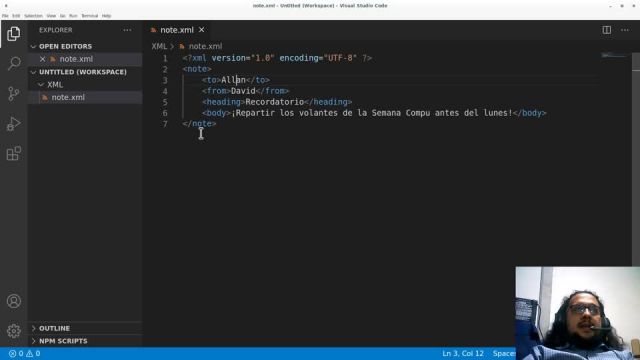Click the word David on line 4
The width and height of the screenshot is (640, 360).
(243, 91)
